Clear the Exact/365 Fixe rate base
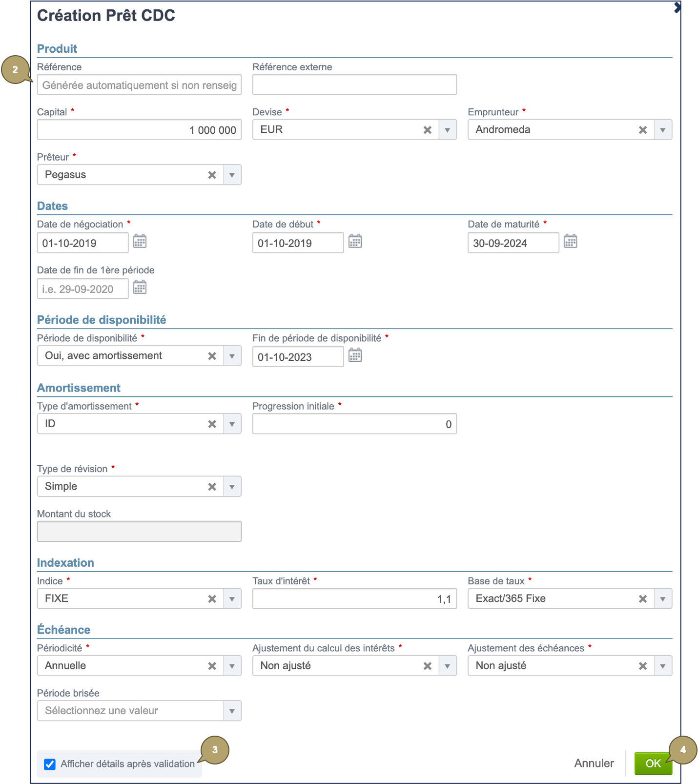The width and height of the screenshot is (698, 784). (x=642, y=599)
